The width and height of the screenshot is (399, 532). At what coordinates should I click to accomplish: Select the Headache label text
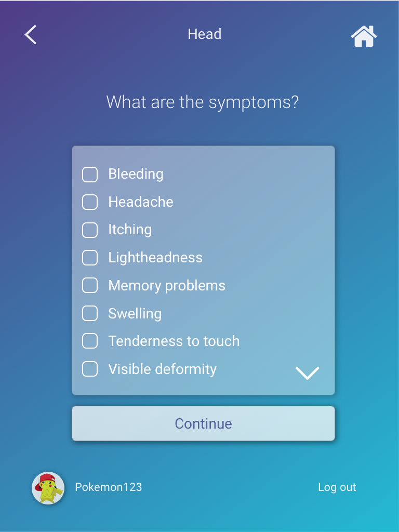[141, 202]
